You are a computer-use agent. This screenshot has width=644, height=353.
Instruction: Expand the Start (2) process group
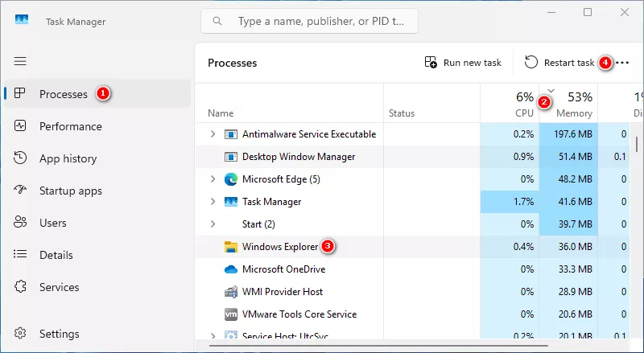pos(213,224)
